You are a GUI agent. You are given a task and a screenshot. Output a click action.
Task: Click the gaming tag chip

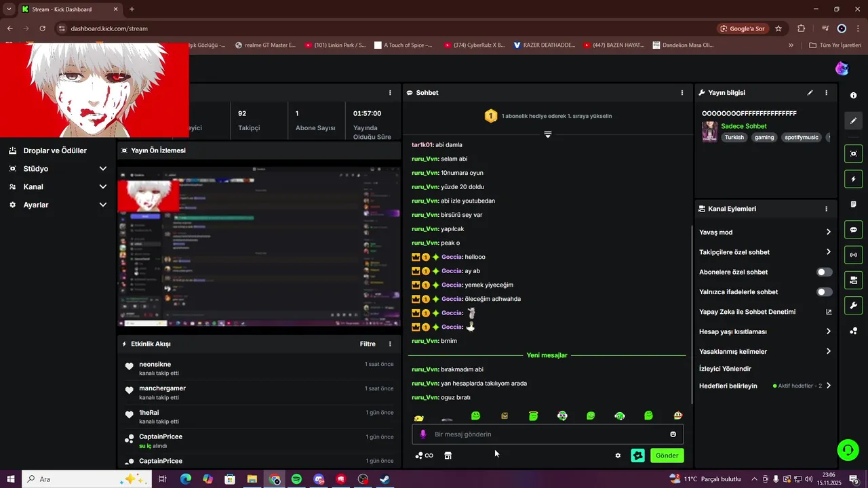click(764, 138)
